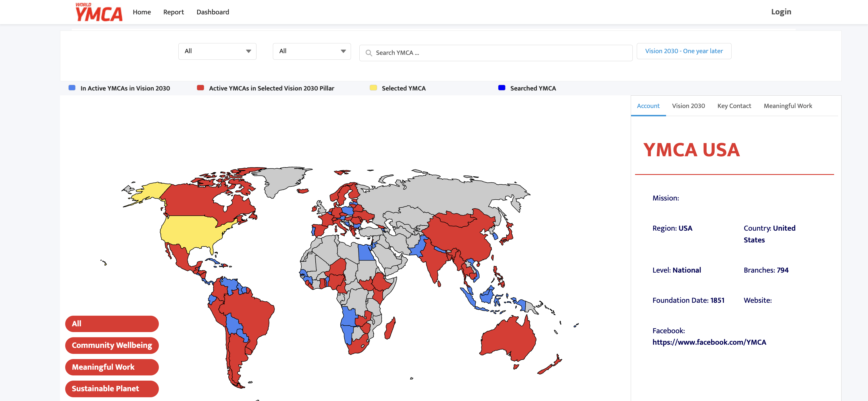Open the first All dropdown
This screenshot has height=401, width=868.
pyautogui.click(x=217, y=51)
